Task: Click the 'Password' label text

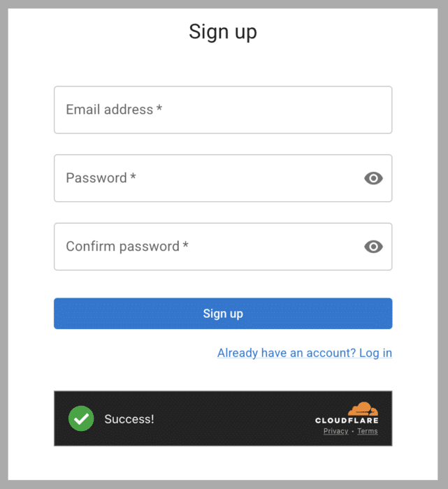Action: pyautogui.click(x=96, y=178)
